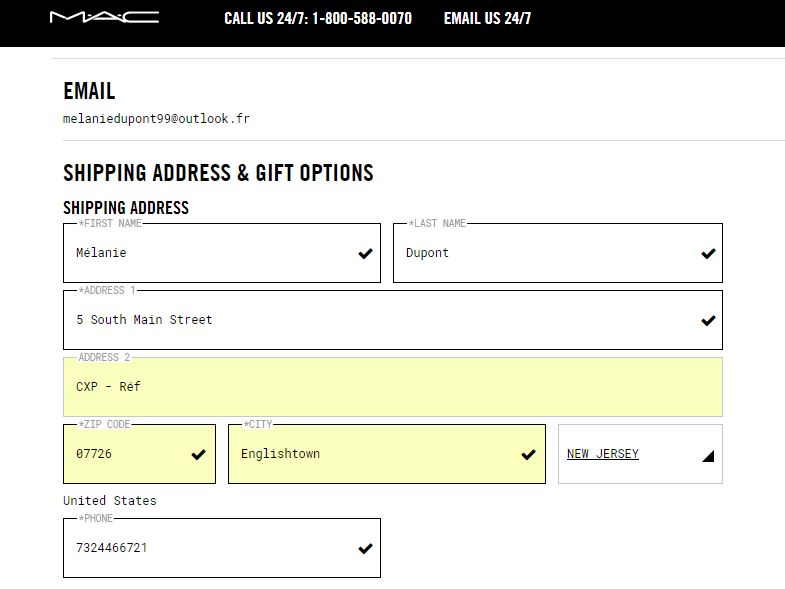The height and width of the screenshot is (589, 785).
Task: Click the City field Englishtown
Action: 386,454
